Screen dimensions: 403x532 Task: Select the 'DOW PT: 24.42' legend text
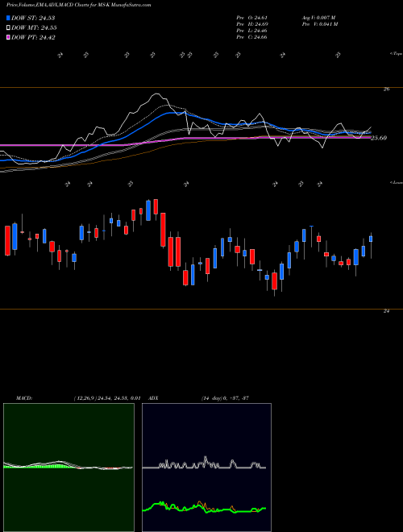[x=33, y=38]
